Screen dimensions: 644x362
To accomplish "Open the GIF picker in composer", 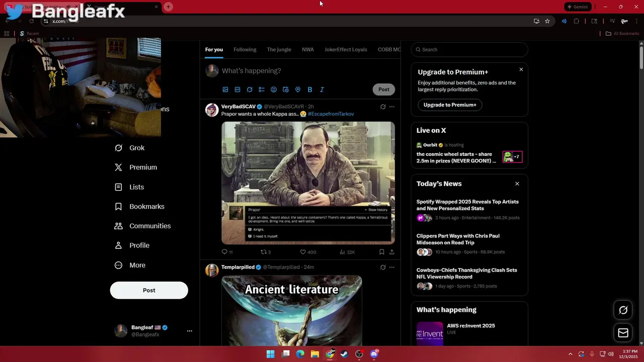I will [x=237, y=89].
